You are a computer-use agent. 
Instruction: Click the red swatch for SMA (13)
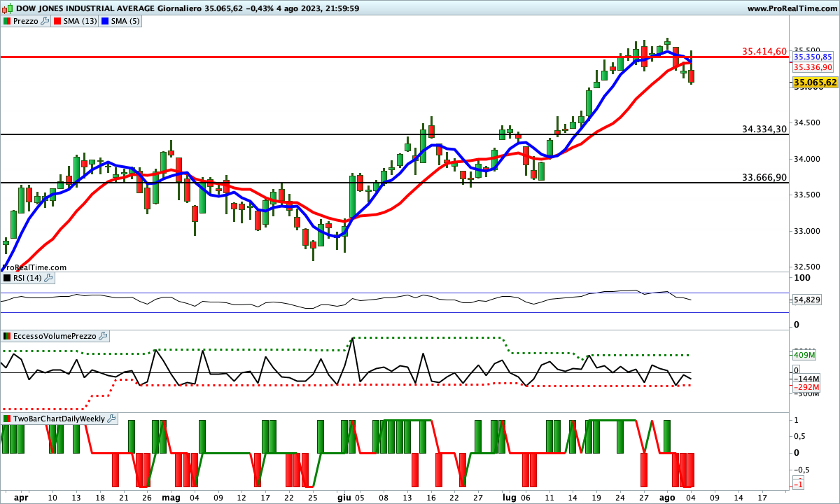pos(58,21)
